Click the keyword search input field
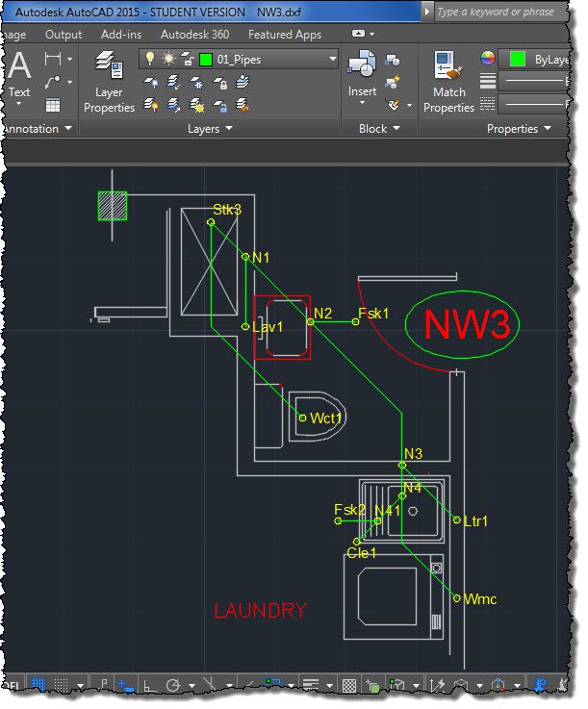 tap(501, 13)
